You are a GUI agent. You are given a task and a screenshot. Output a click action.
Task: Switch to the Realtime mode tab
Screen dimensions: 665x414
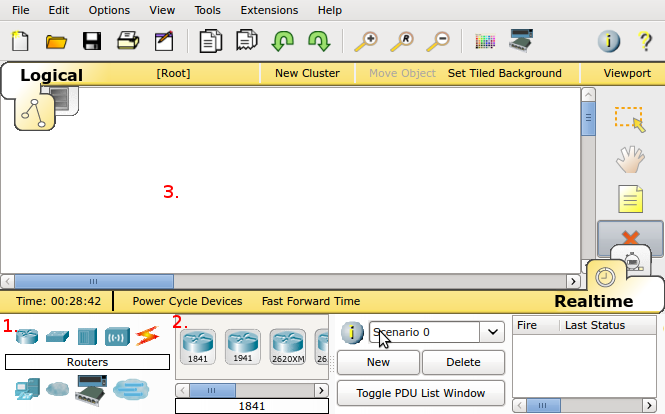pos(594,301)
